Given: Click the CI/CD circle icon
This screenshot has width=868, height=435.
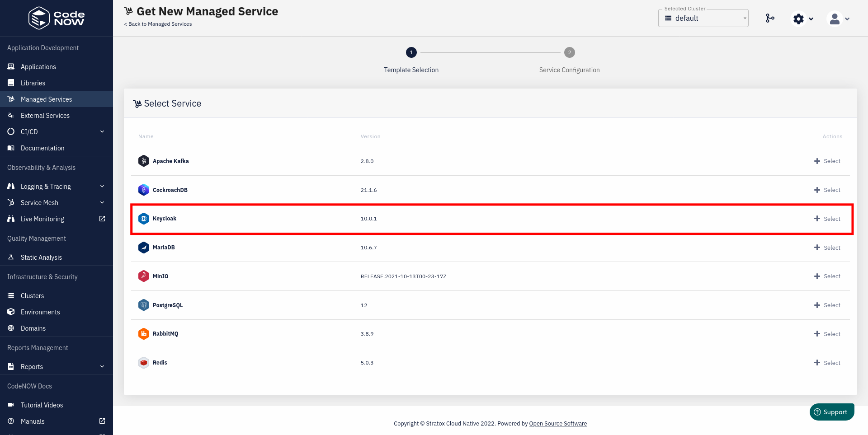Looking at the screenshot, I should click(x=11, y=132).
